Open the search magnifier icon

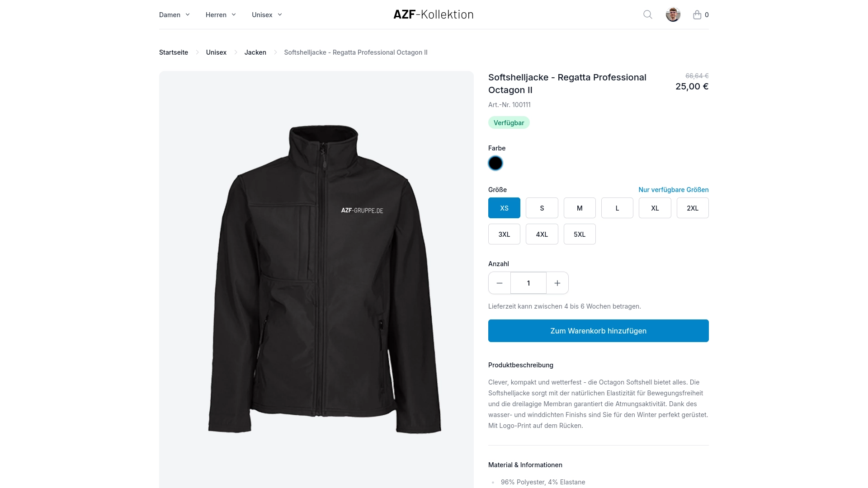coord(648,14)
